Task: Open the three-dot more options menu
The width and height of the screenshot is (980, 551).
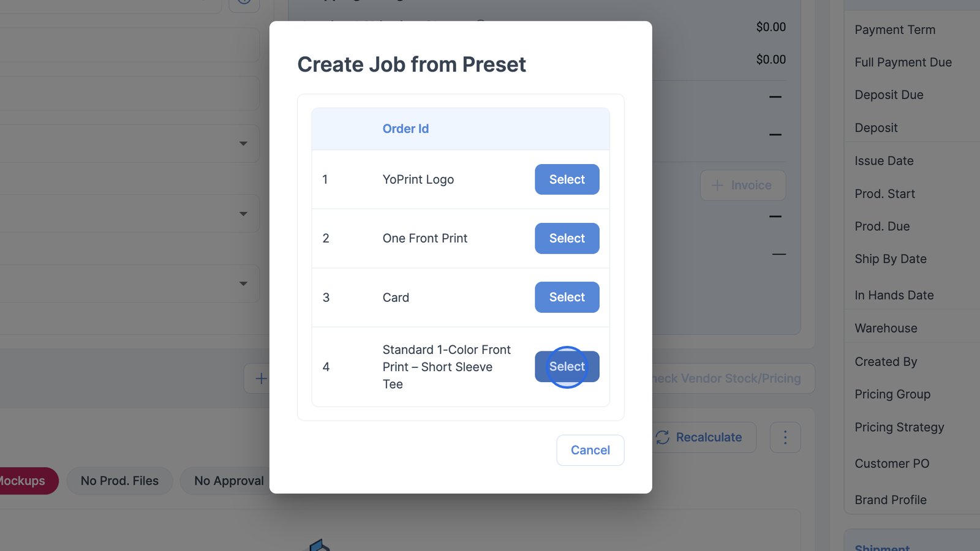Action: [x=785, y=437]
